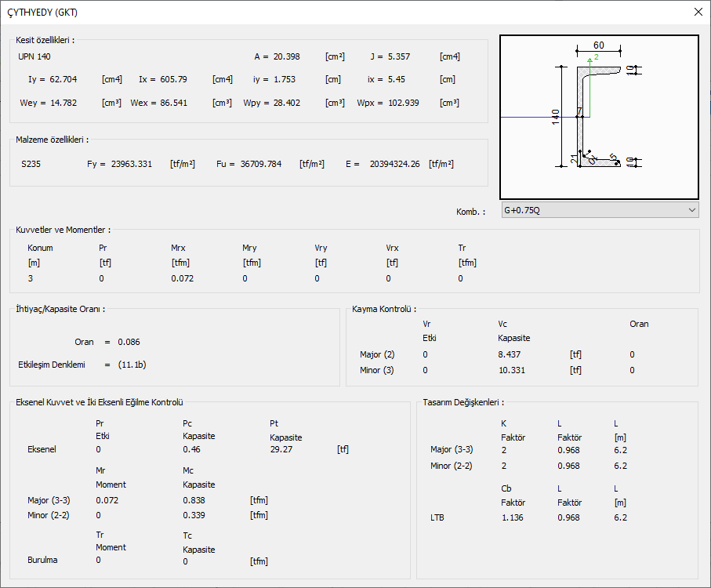Click the Major (3-3) Mc capacity 0.838

point(194,499)
